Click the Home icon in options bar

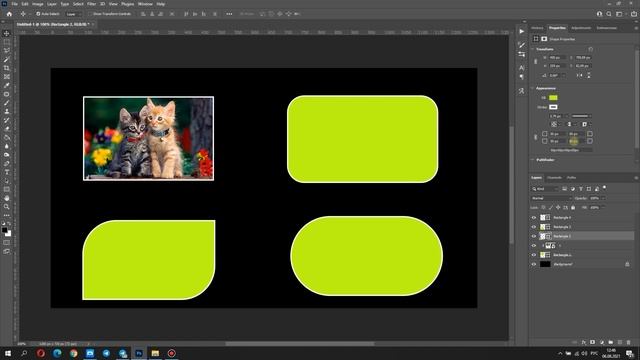9,14
